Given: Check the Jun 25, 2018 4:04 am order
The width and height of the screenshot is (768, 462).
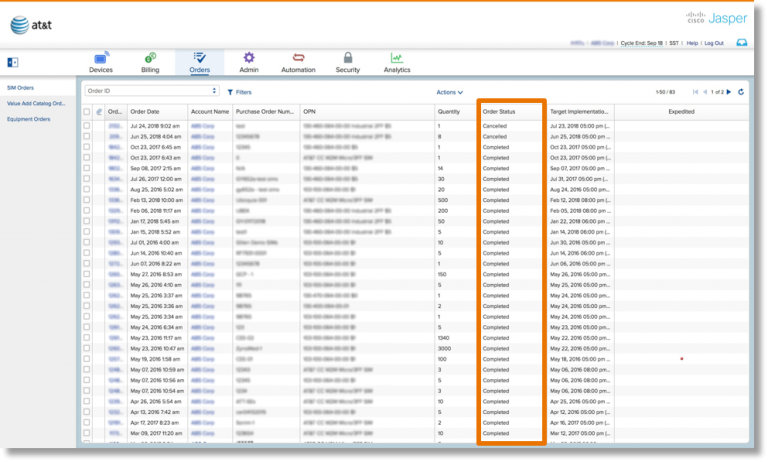Looking at the screenshot, I should (87, 136).
